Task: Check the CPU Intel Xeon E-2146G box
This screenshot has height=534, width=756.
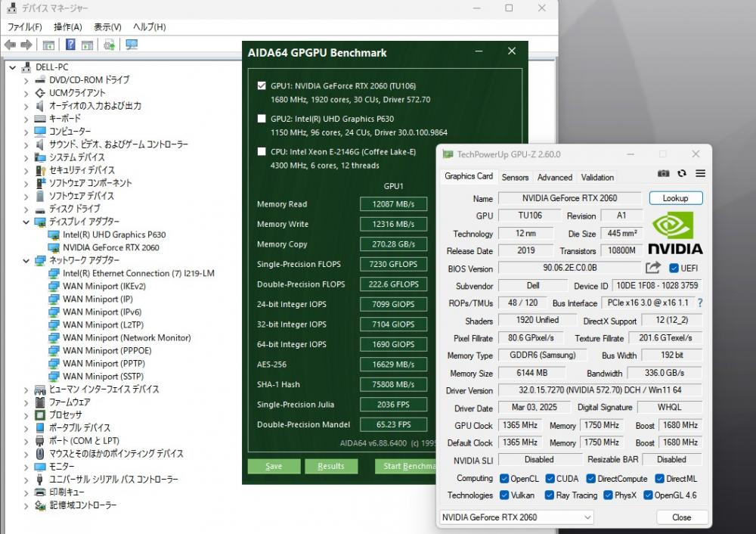Action: point(262,151)
